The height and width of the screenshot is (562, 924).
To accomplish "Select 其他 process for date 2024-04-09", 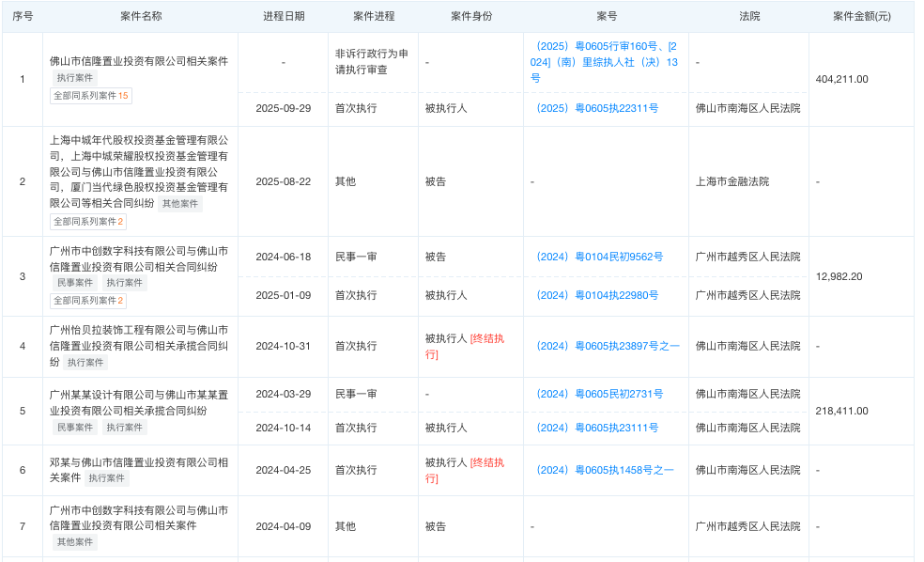I will [346, 526].
